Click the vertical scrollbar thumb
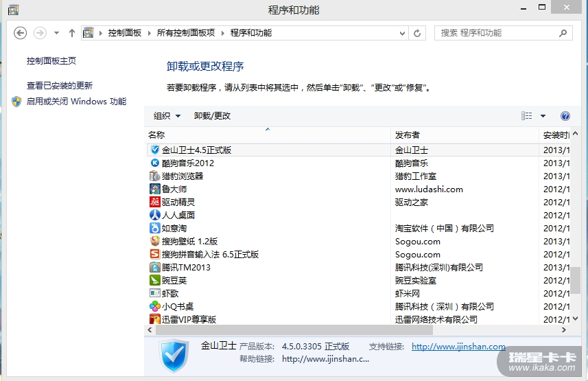The image size is (588, 381). 576,280
